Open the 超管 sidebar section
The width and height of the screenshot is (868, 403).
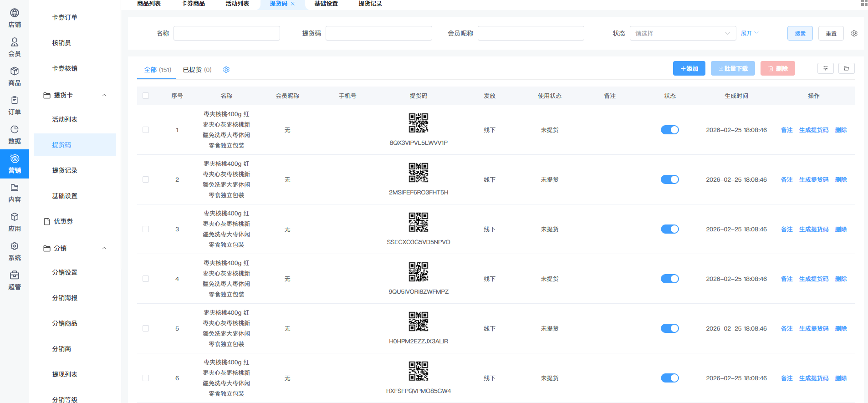click(x=15, y=281)
